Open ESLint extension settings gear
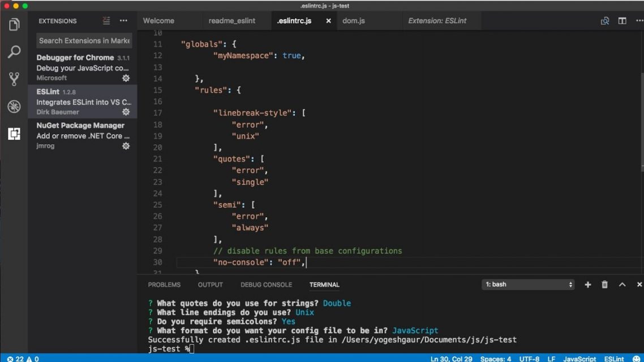Image resolution: width=644 pixels, height=362 pixels. click(126, 111)
